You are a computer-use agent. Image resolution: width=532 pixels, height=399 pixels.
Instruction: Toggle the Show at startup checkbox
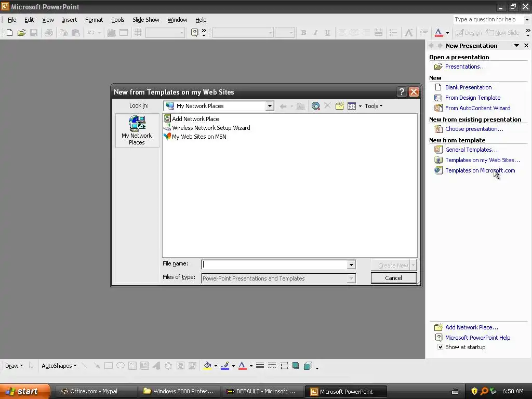[x=440, y=347]
